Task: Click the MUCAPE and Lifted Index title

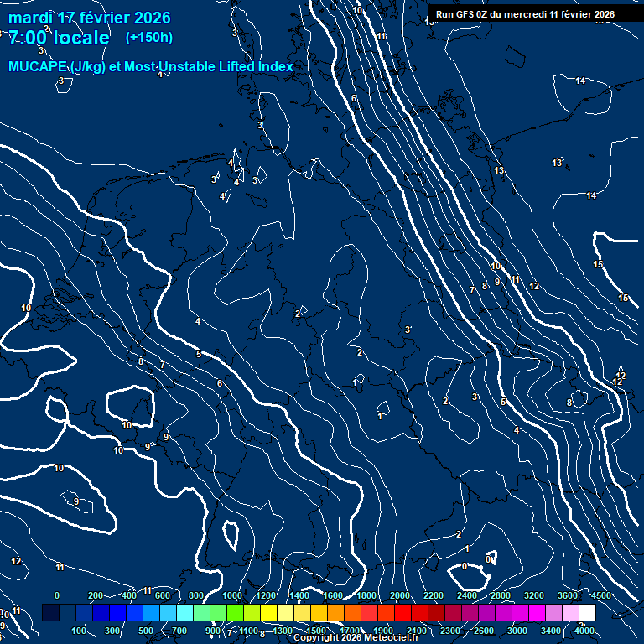Action: pyautogui.click(x=151, y=67)
